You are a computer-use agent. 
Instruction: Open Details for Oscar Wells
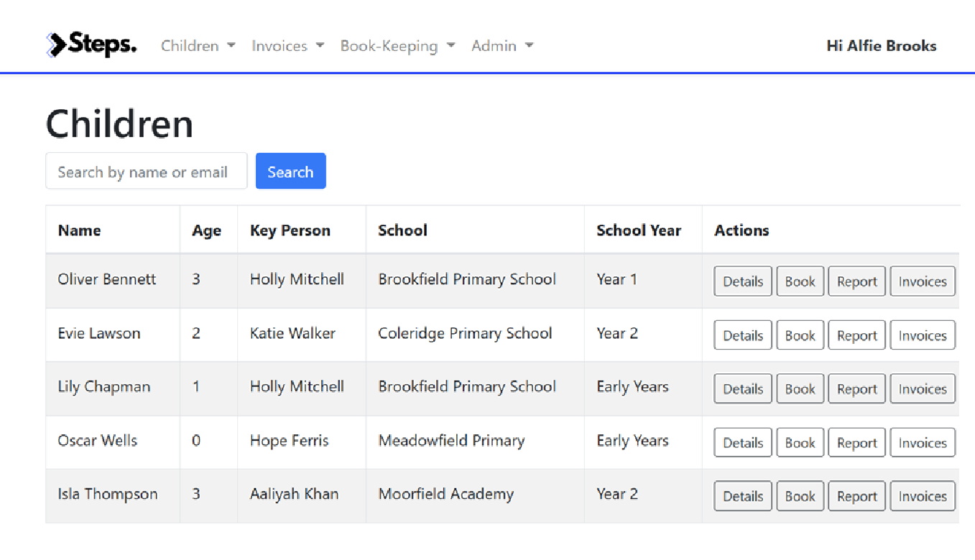[742, 443]
